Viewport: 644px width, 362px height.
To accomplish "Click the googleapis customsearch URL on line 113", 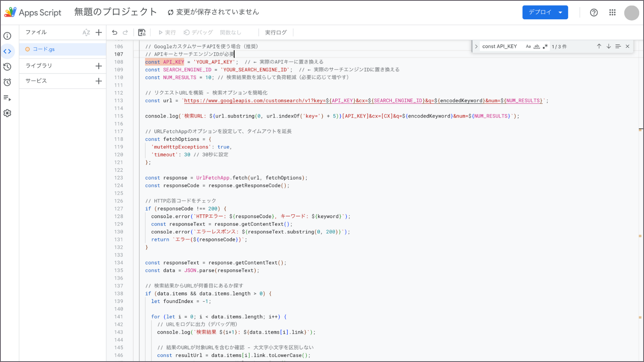I will click(363, 101).
